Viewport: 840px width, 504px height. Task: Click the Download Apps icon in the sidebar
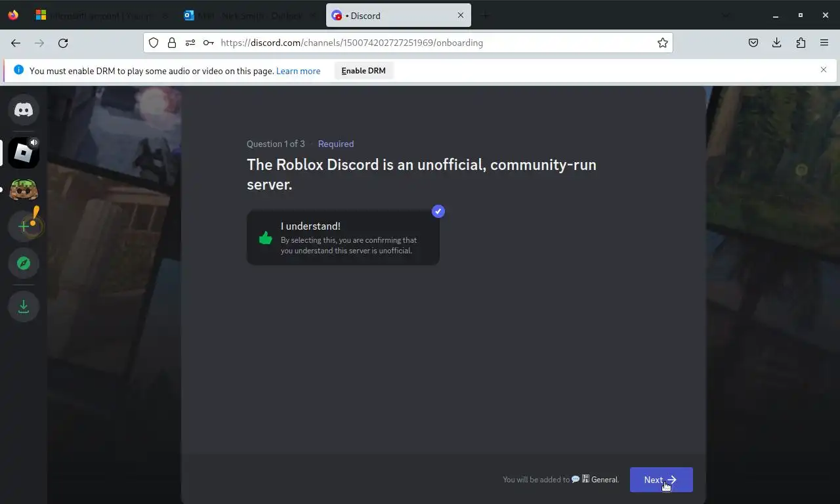click(24, 306)
